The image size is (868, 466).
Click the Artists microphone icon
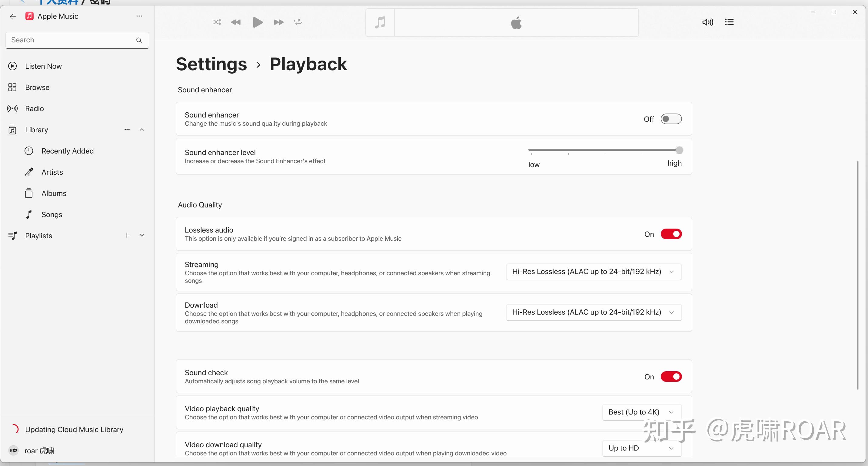[x=29, y=172]
